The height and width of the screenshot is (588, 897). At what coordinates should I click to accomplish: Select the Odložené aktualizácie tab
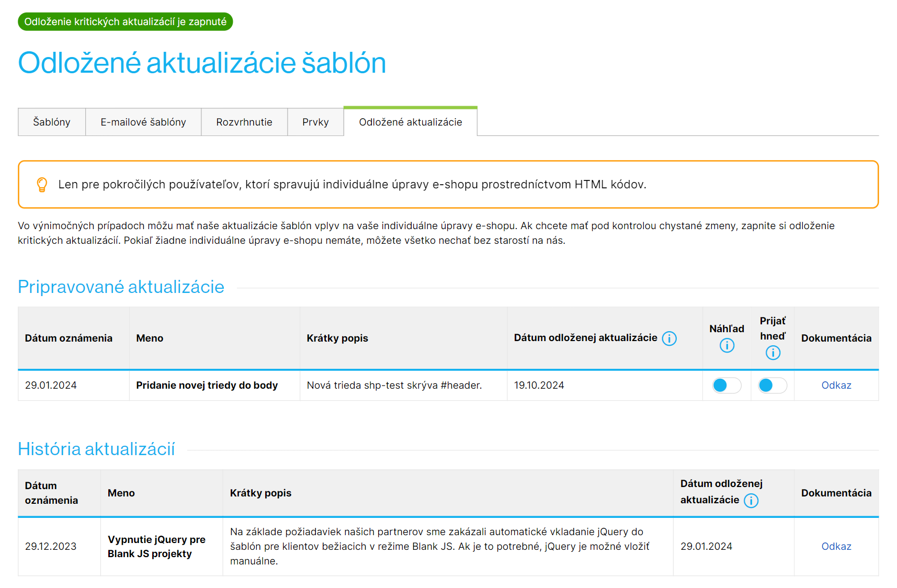tap(411, 122)
